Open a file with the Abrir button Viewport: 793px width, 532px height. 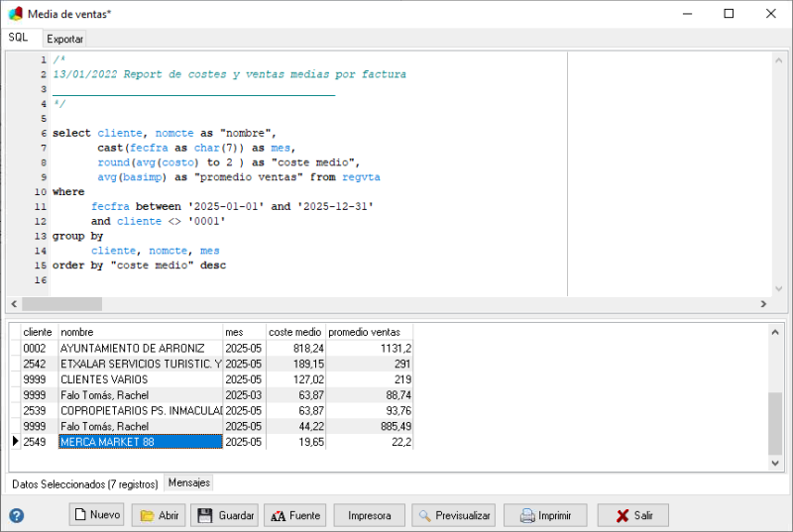pos(159,515)
